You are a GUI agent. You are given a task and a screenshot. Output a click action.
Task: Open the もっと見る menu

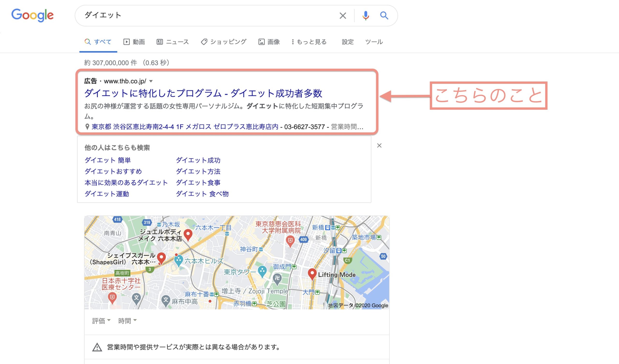click(309, 42)
